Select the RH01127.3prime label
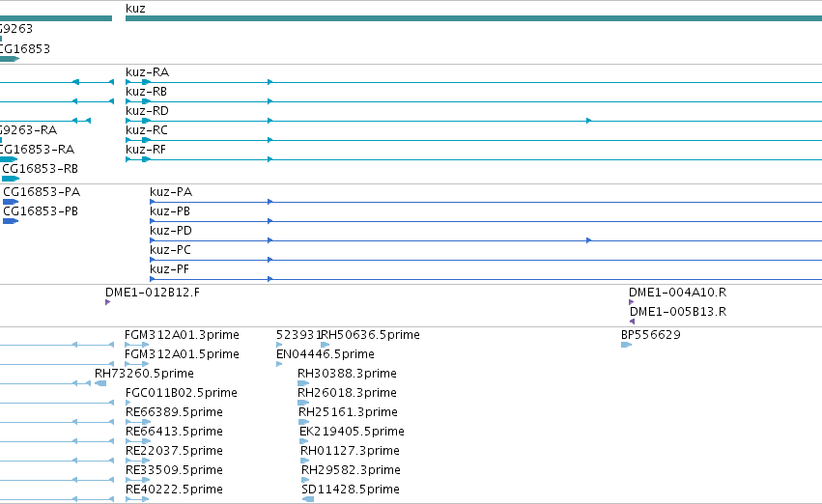 pyautogui.click(x=350, y=452)
